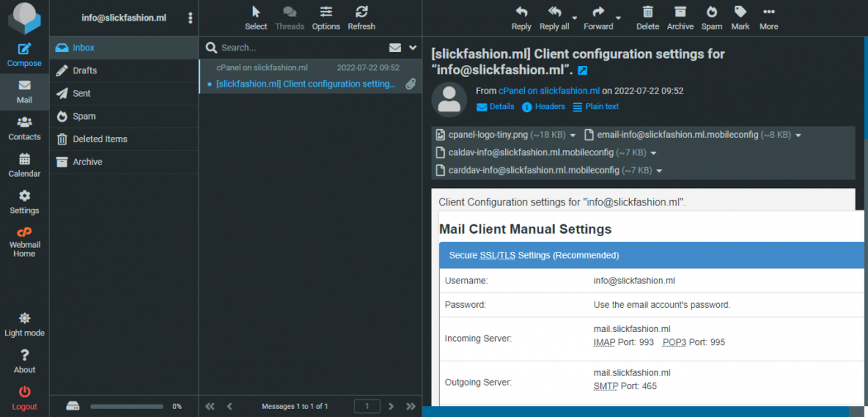Image resolution: width=868 pixels, height=417 pixels.
Task: Switch to Light mode
Action: pos(24,325)
